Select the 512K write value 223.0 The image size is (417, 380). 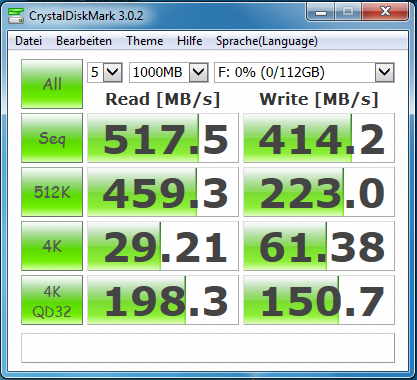pos(319,192)
